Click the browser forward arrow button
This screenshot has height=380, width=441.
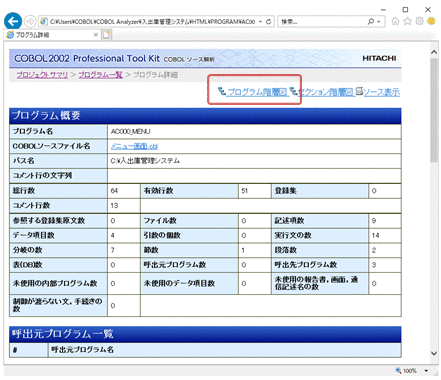coord(30,21)
